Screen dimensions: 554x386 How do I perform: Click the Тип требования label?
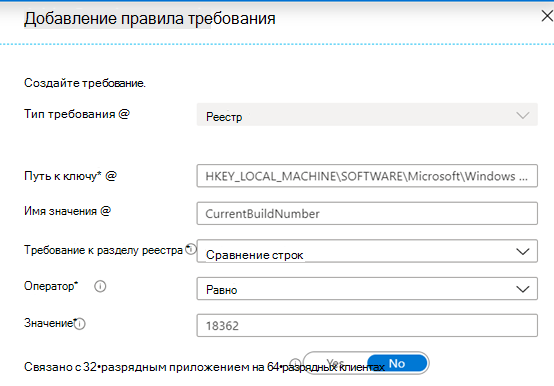point(70,114)
